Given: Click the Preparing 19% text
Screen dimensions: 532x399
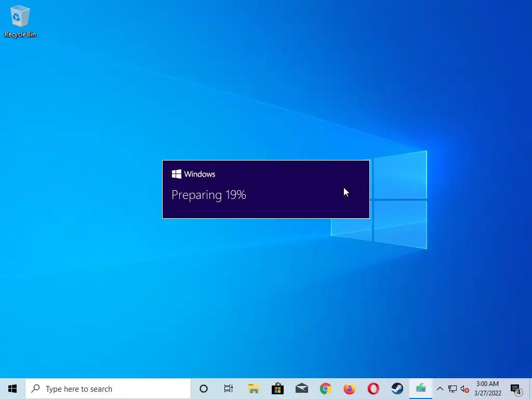Looking at the screenshot, I should click(209, 195).
